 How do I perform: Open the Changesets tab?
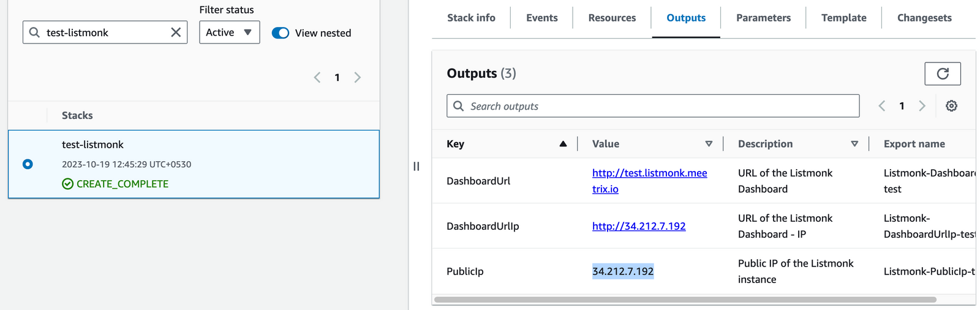point(924,18)
